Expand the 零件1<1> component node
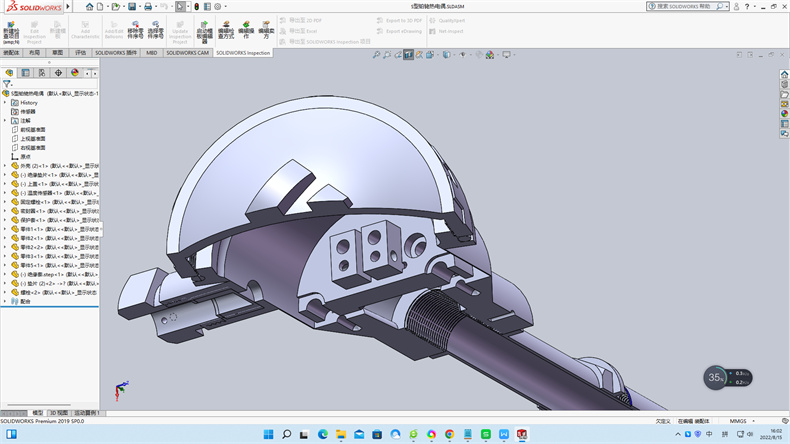This screenshot has height=444, width=790. point(5,229)
